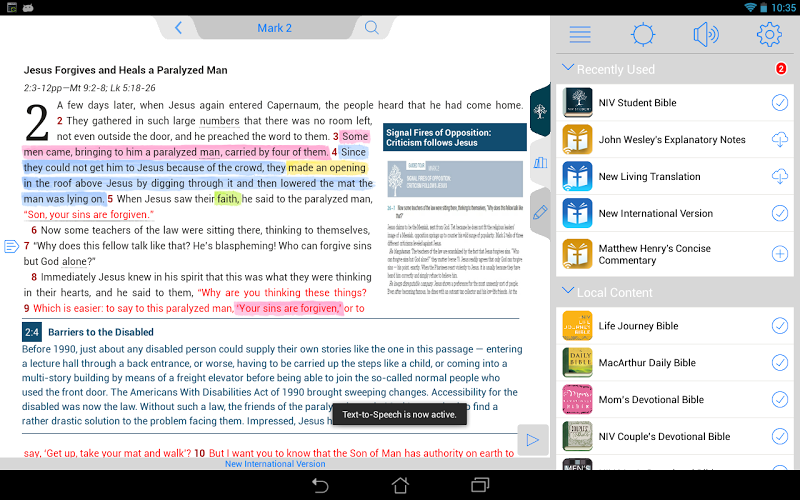Screen dimensions: 800x500
Task: Open Signal Fires of Opposition banner
Action: [455, 137]
